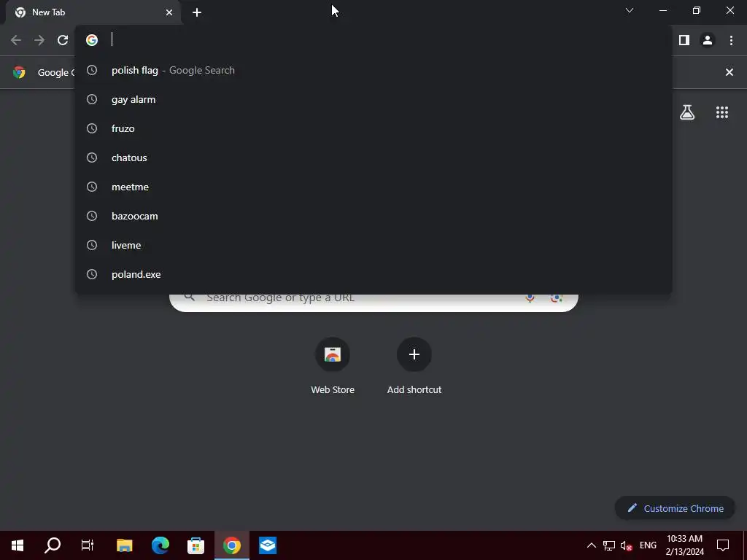Click history clock icon beside 'fruzo'
Viewport: 747px width, 560px height.
(x=92, y=128)
